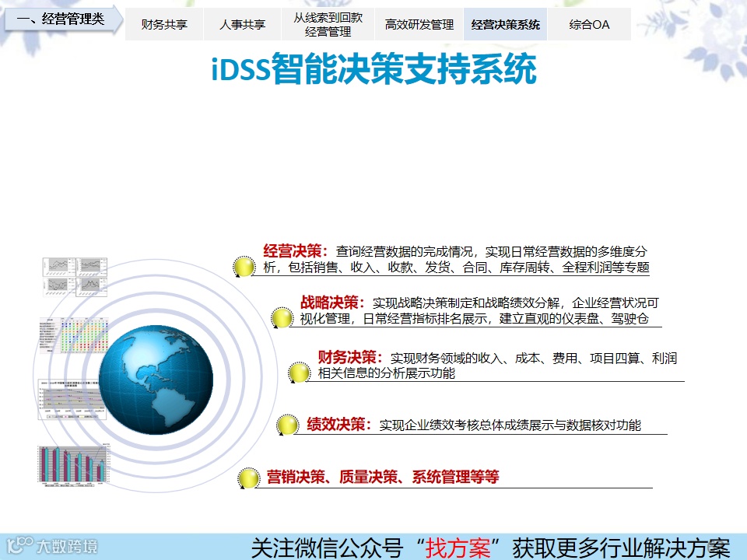Click the text 实现企业绩效考核总体成绩展示与数据核对功能
This screenshot has height=560, width=747.
point(510,425)
